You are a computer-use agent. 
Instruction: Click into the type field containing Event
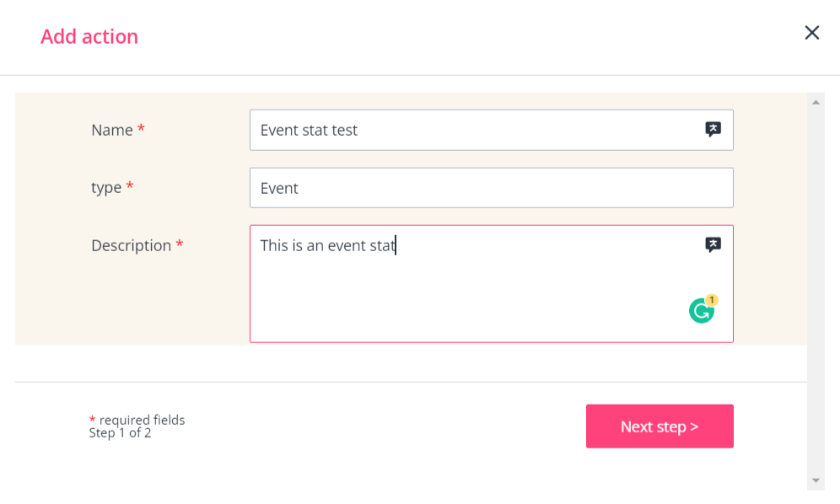491,188
